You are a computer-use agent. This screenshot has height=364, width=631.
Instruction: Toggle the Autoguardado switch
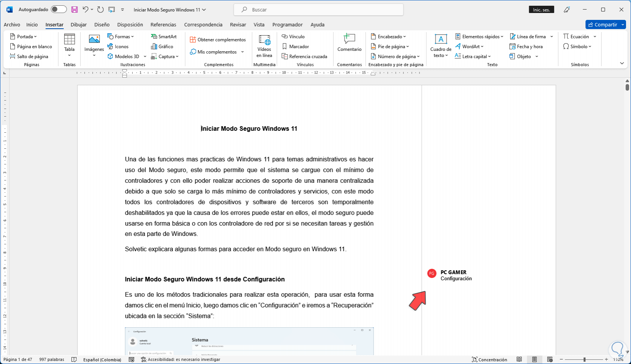[x=59, y=10]
